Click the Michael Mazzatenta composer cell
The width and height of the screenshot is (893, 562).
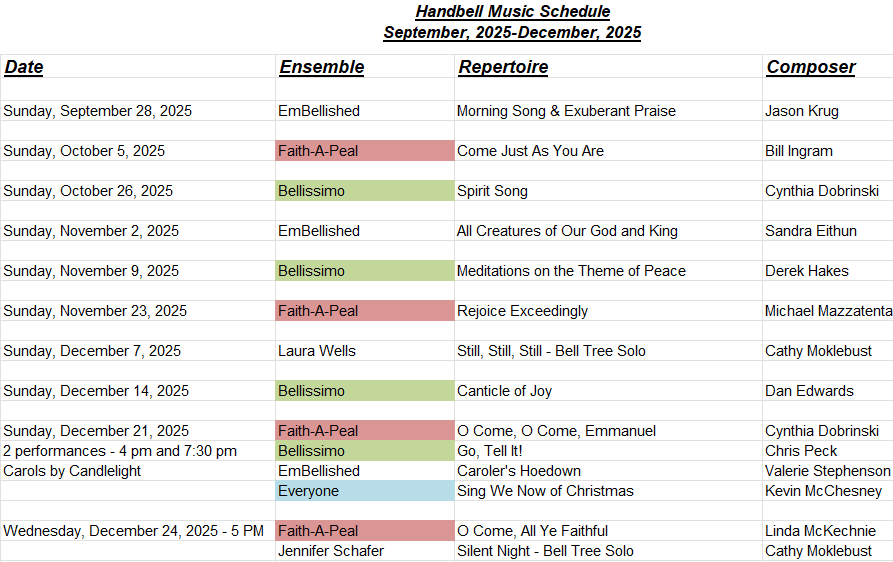(x=828, y=311)
